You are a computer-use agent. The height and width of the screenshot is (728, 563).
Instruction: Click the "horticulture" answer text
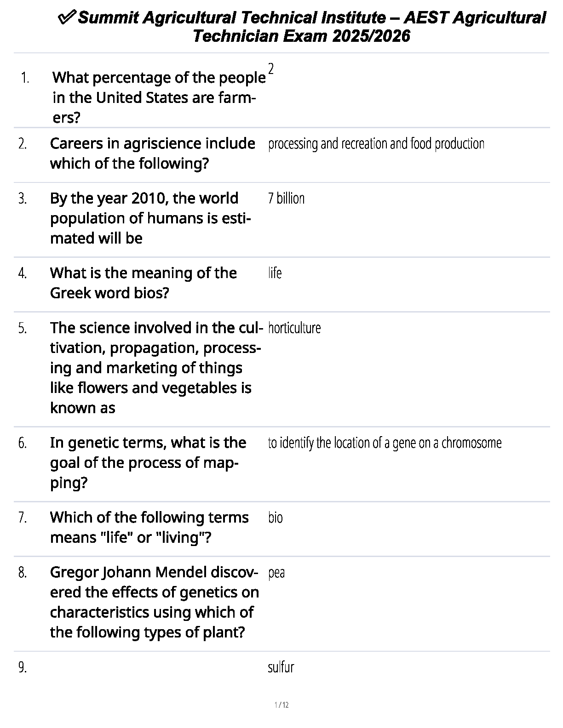(x=294, y=328)
